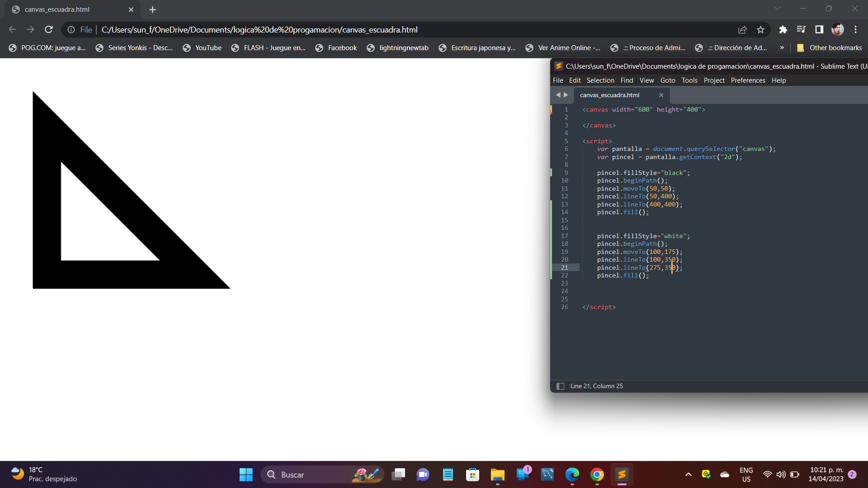View file site information icon
This screenshot has width=868, height=488.
coord(71,30)
